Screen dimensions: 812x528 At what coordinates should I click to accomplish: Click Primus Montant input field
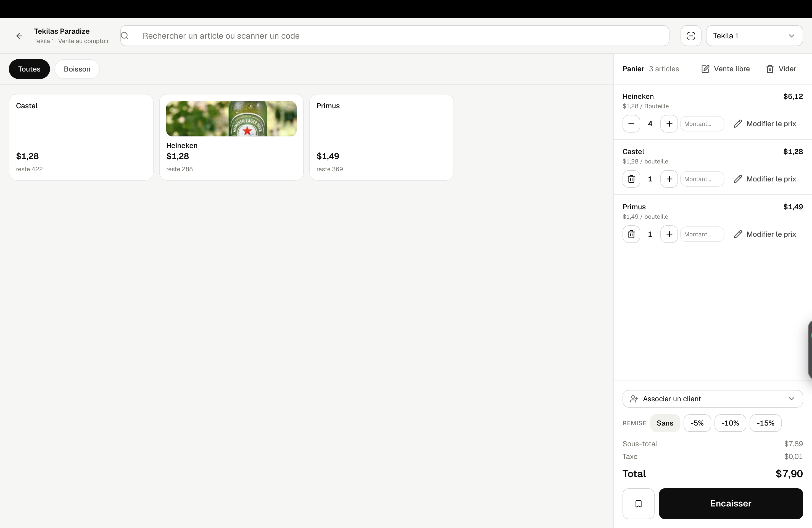(x=702, y=234)
